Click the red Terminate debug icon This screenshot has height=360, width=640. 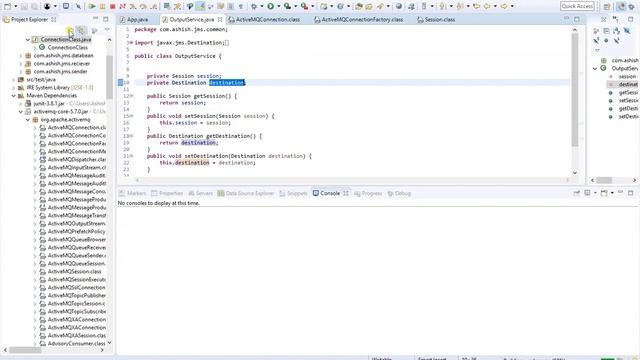click(112, 6)
